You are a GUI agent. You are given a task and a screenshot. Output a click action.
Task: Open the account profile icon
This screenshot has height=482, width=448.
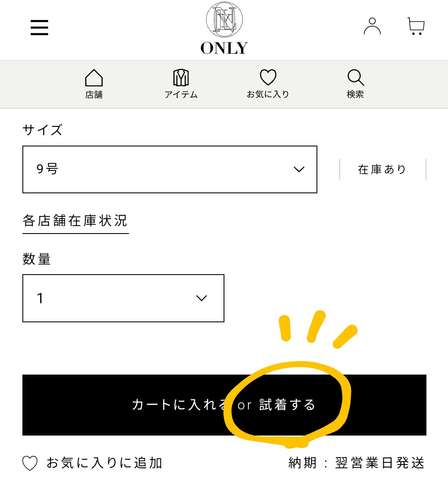tap(372, 26)
